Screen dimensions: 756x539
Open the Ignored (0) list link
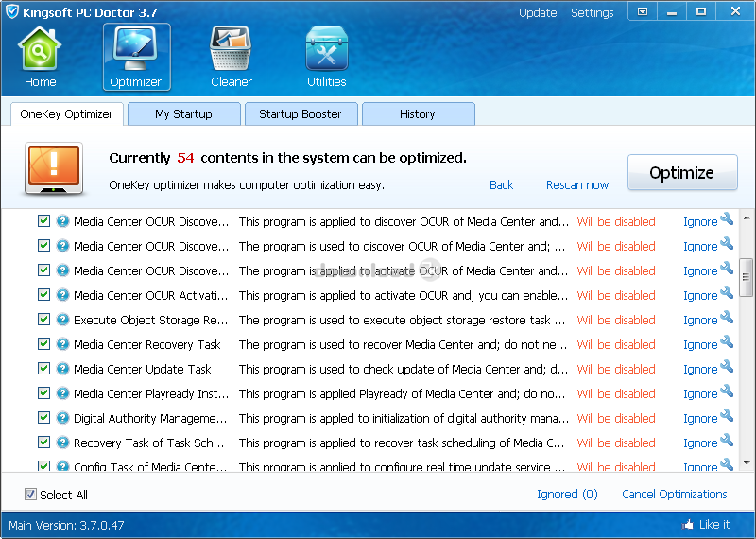click(567, 495)
